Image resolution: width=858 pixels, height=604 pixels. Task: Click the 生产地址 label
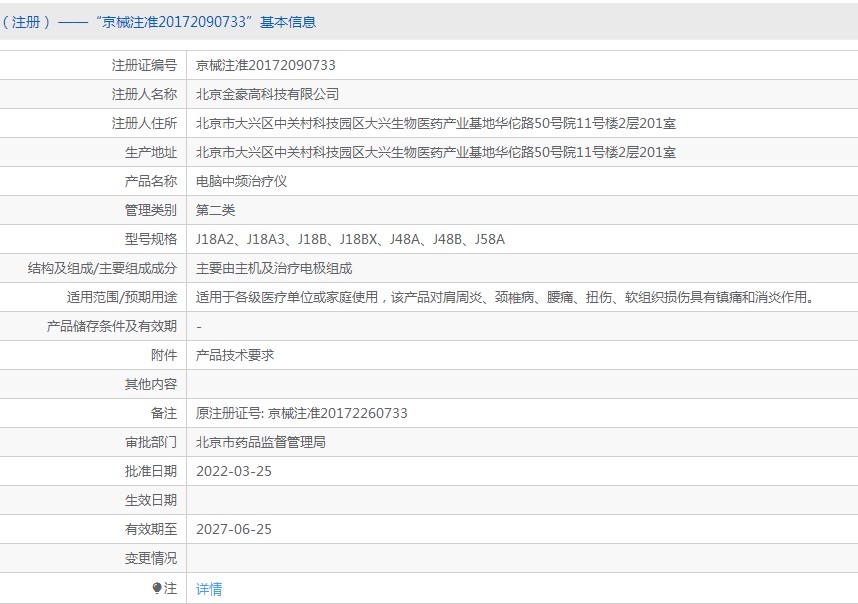tap(151, 152)
